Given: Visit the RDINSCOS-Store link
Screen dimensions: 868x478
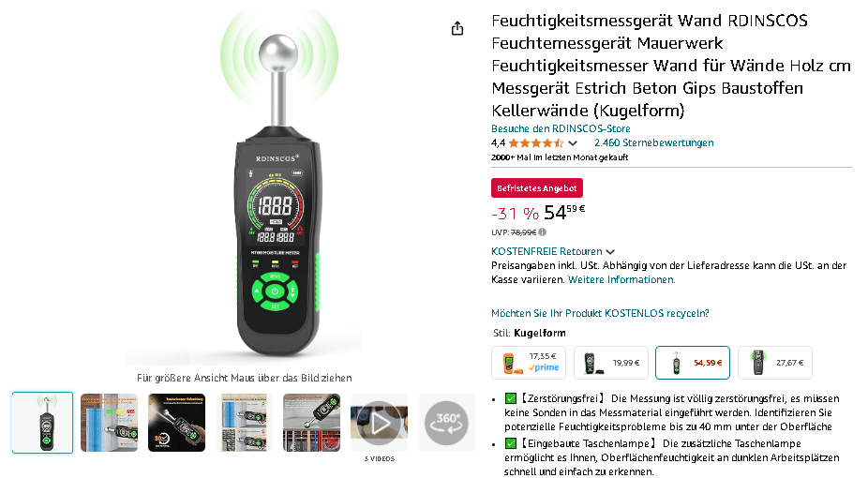Looking at the screenshot, I should tap(561, 128).
